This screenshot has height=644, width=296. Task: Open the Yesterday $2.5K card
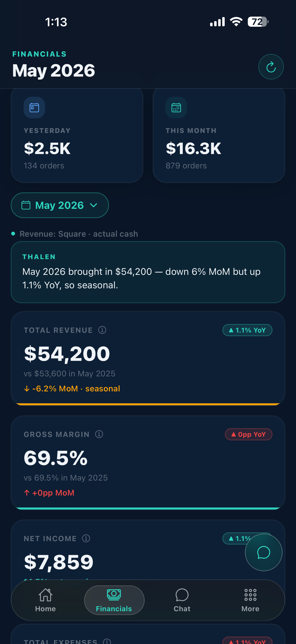click(x=77, y=135)
